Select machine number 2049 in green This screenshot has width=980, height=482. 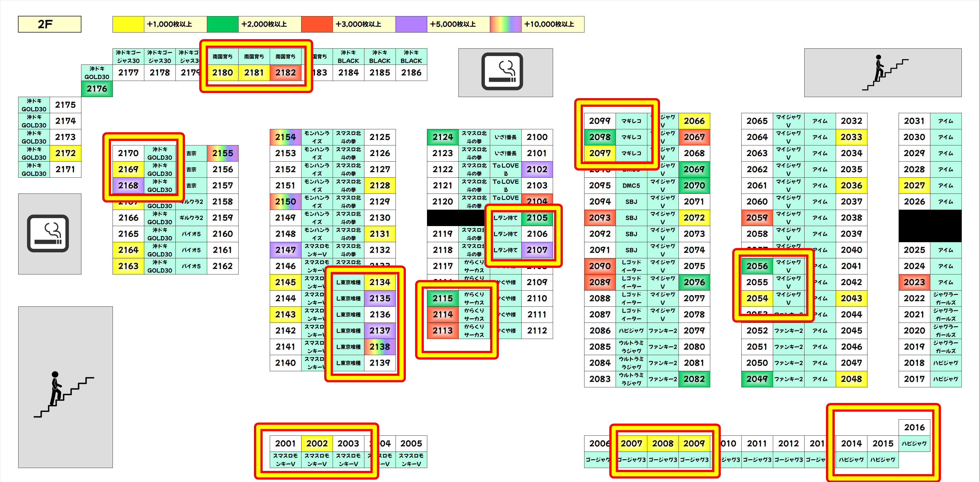click(x=757, y=379)
